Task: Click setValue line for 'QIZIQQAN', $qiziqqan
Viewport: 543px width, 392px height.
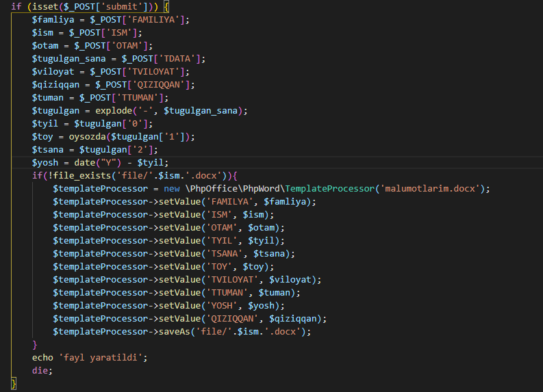Action: [x=190, y=319]
